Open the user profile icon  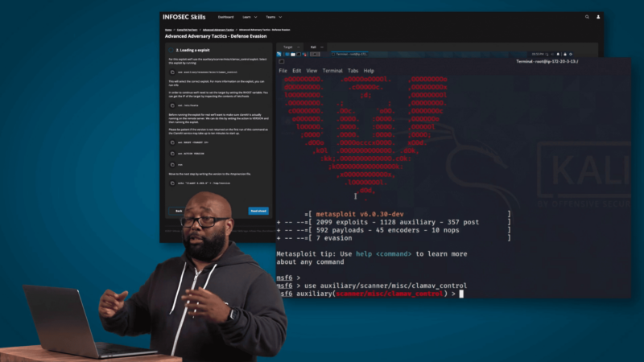pyautogui.click(x=598, y=16)
